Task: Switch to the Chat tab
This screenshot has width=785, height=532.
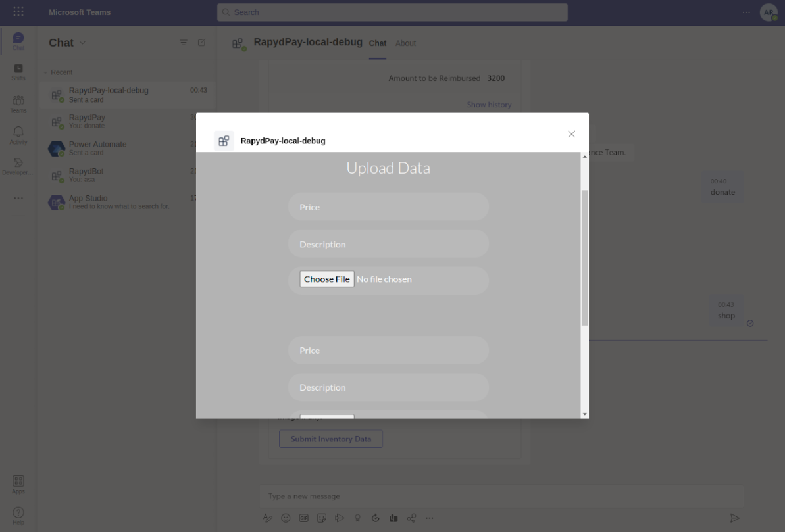Action: [x=378, y=43]
